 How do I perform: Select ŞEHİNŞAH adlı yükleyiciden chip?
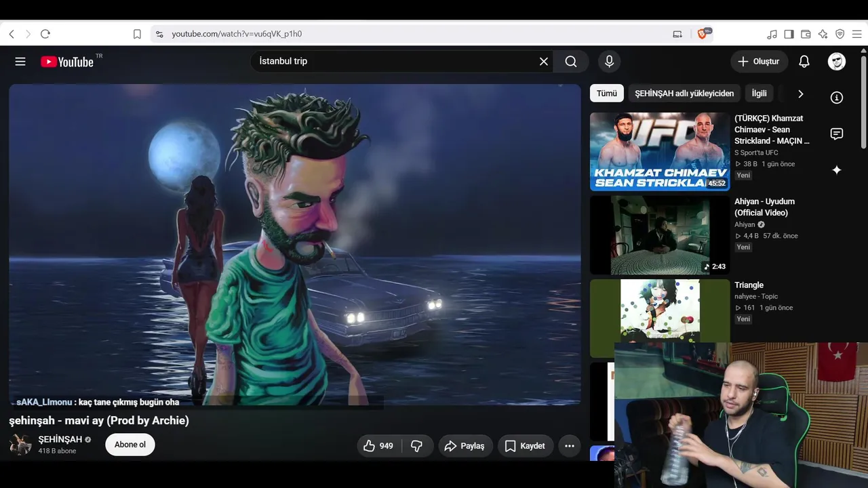pos(684,94)
